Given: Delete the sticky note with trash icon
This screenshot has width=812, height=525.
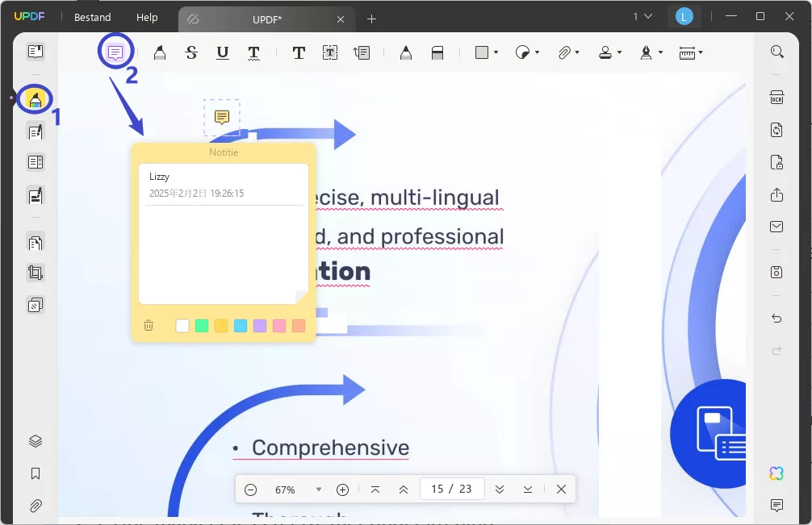Looking at the screenshot, I should [x=149, y=326].
